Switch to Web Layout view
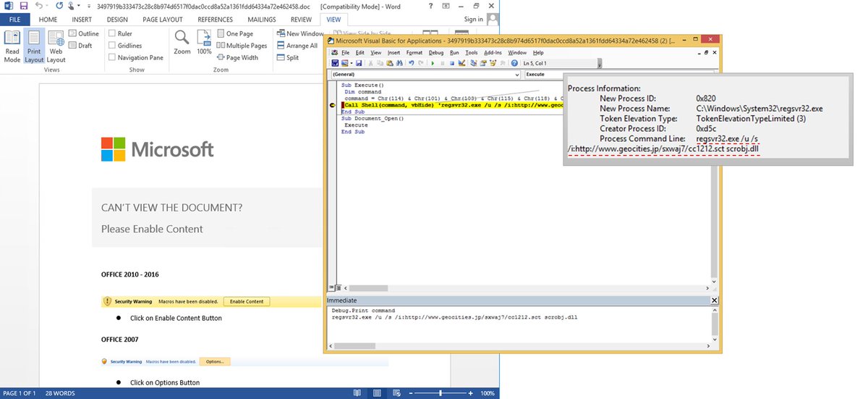Image resolution: width=868 pixels, height=399 pixels. point(56,45)
